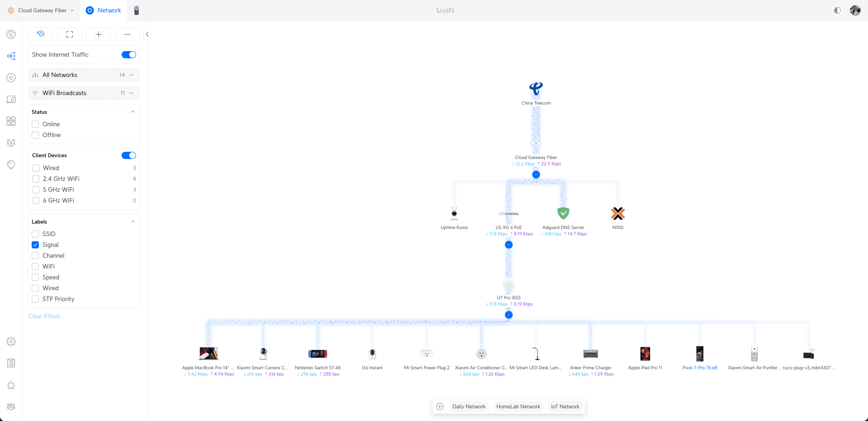Open the Ports sidebar icon

click(11, 121)
